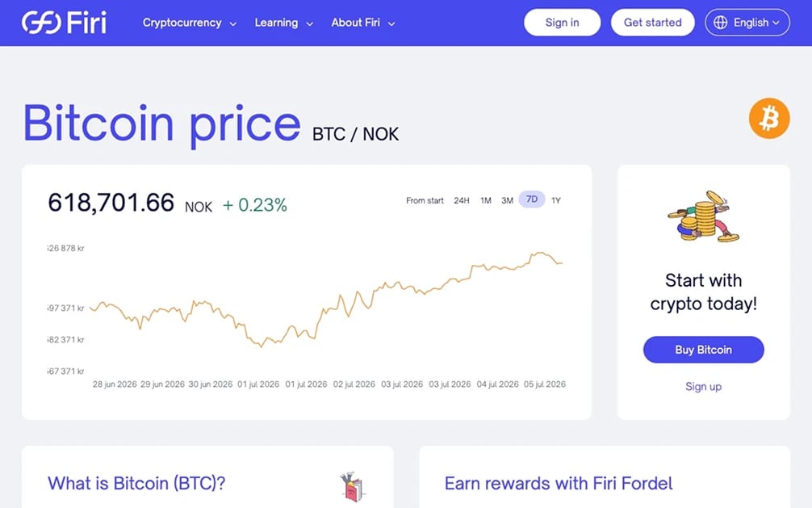The width and height of the screenshot is (812, 508).
Task: Select the 24H chart range
Action: coord(462,200)
